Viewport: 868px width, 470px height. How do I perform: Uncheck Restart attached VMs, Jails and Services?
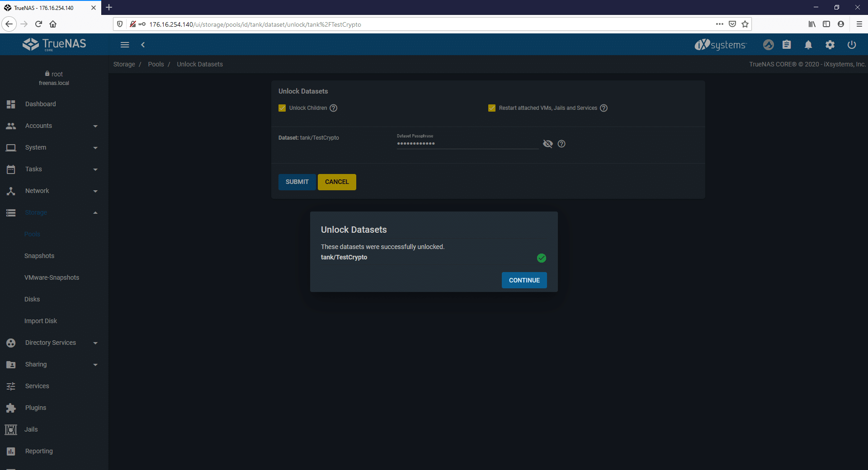pyautogui.click(x=492, y=108)
